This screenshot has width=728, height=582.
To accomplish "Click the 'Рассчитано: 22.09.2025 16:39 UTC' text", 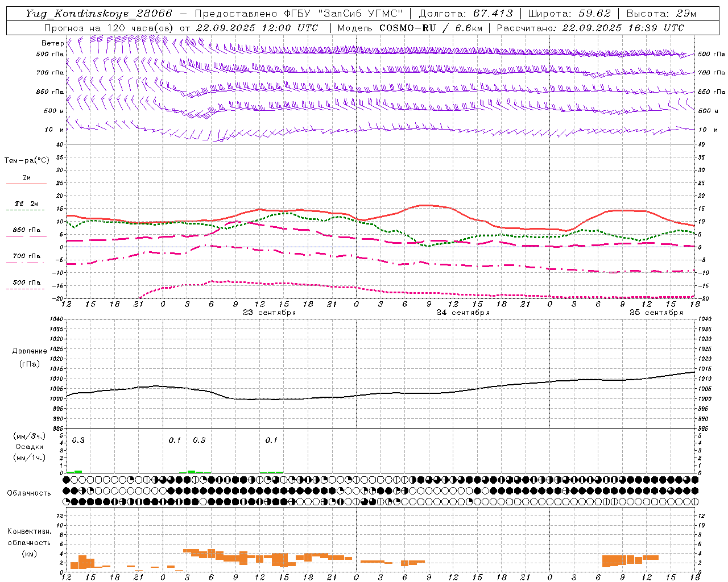I will pyautogui.click(x=590, y=28).
